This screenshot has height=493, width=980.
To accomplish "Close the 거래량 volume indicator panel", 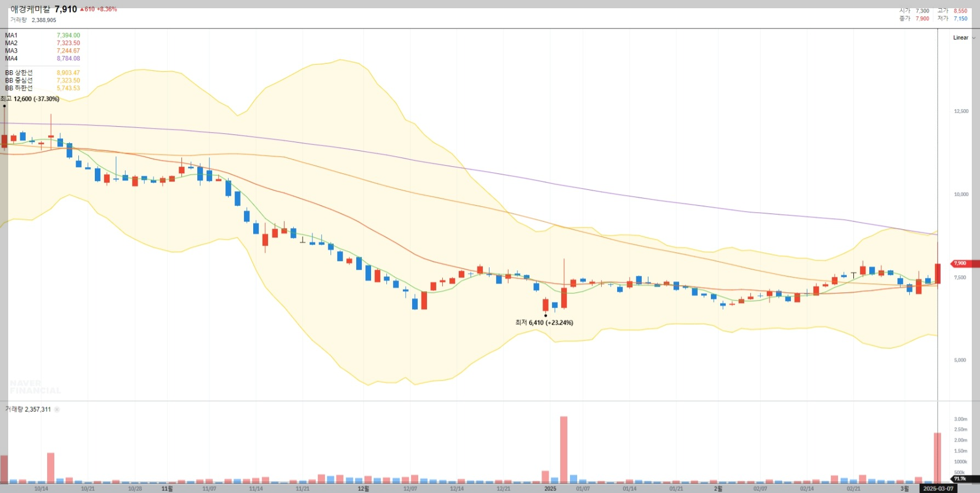I will [x=57, y=410].
